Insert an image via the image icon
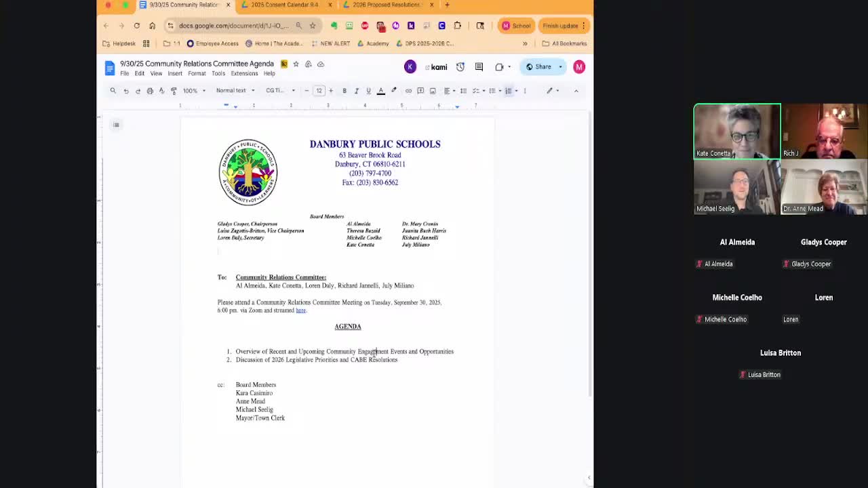 433,90
